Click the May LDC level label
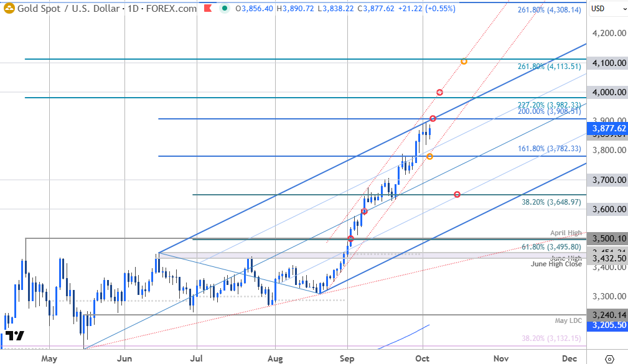Image resolution: width=628 pixels, height=364 pixels. point(568,320)
